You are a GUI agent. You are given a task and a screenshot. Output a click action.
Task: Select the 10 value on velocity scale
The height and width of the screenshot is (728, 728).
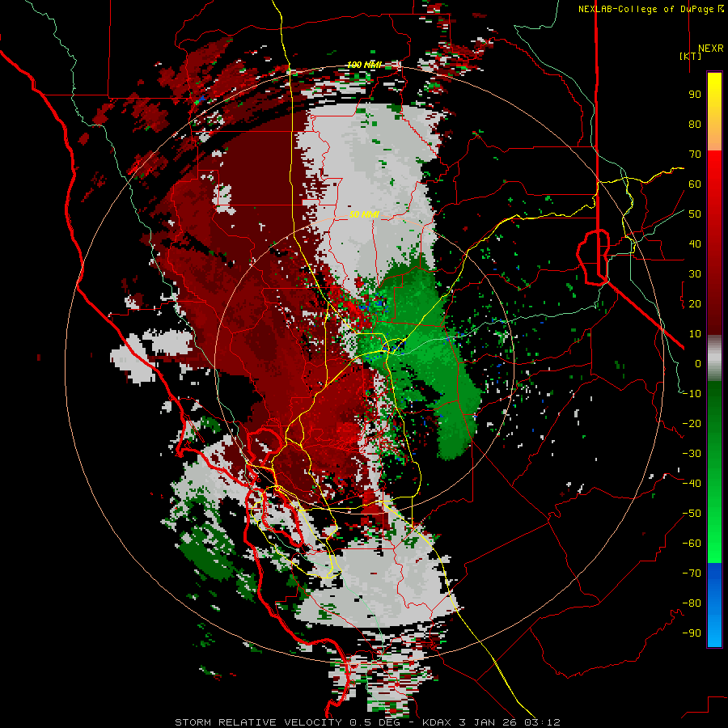coord(695,334)
